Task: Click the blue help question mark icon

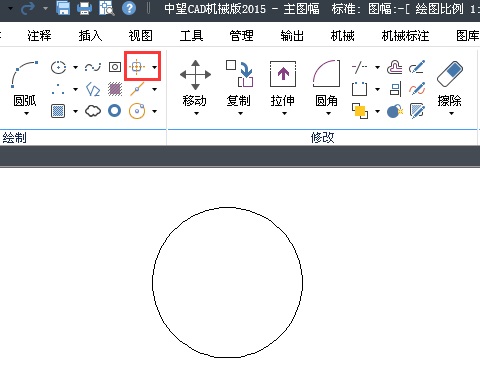Action: [x=129, y=8]
